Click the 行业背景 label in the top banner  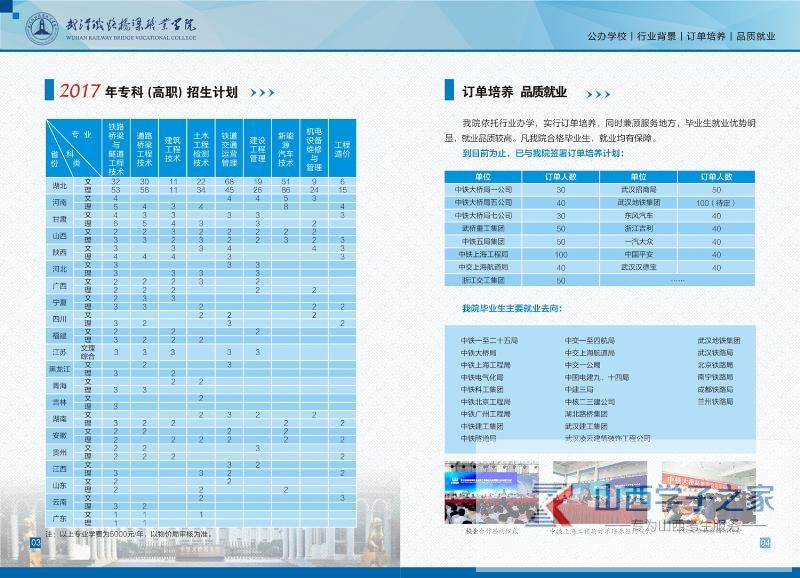tap(656, 36)
